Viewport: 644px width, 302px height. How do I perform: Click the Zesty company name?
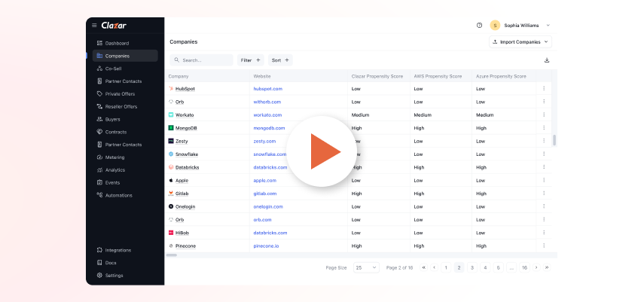point(182,142)
